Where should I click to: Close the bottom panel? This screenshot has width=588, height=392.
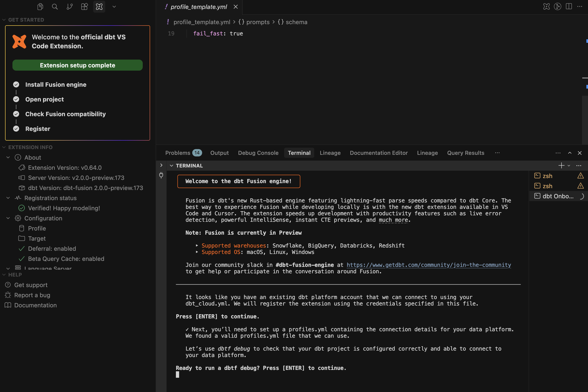point(580,153)
